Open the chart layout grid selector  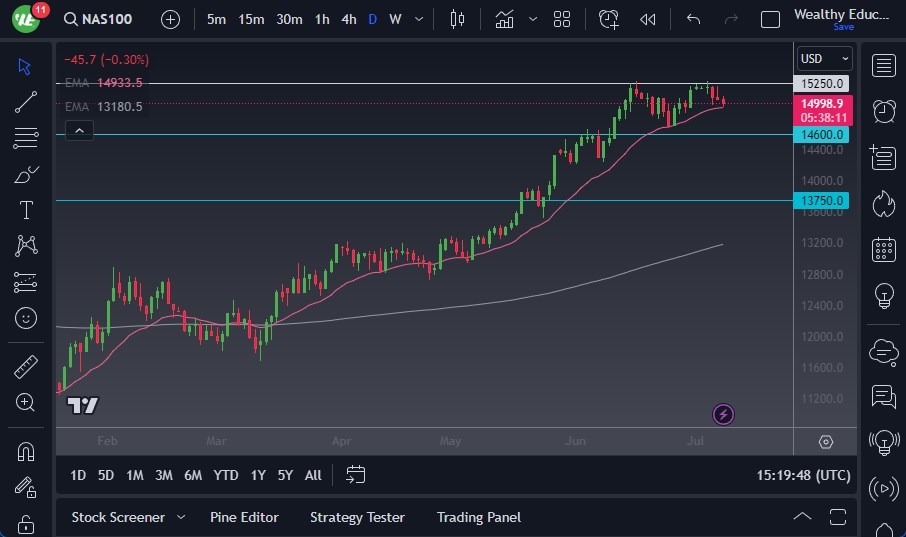[562, 19]
